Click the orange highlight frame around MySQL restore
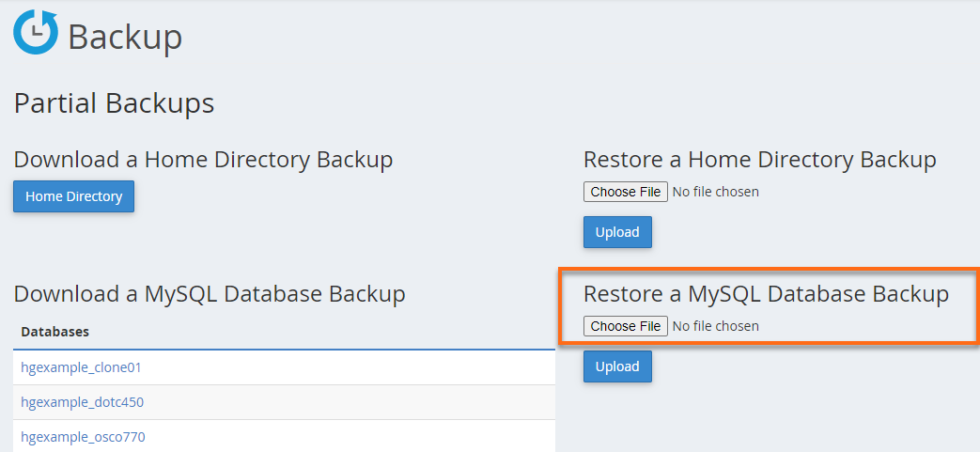Viewport: 980px width, 452px height. (x=769, y=270)
